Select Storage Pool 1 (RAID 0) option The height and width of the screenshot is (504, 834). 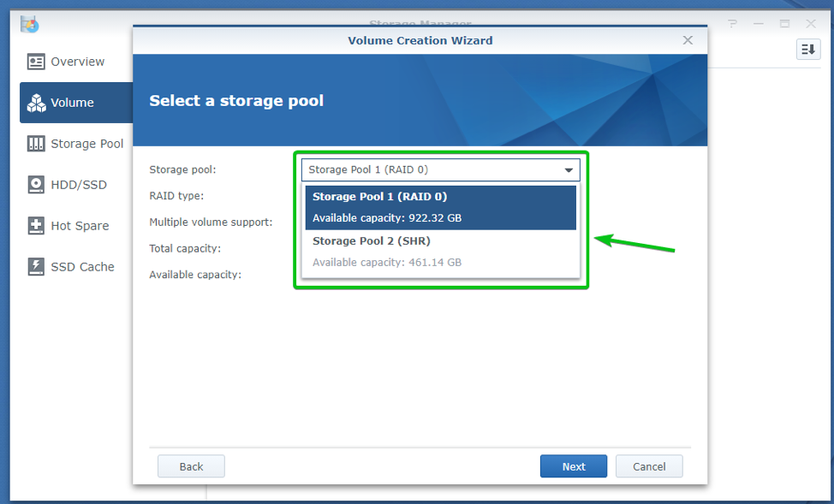point(439,207)
